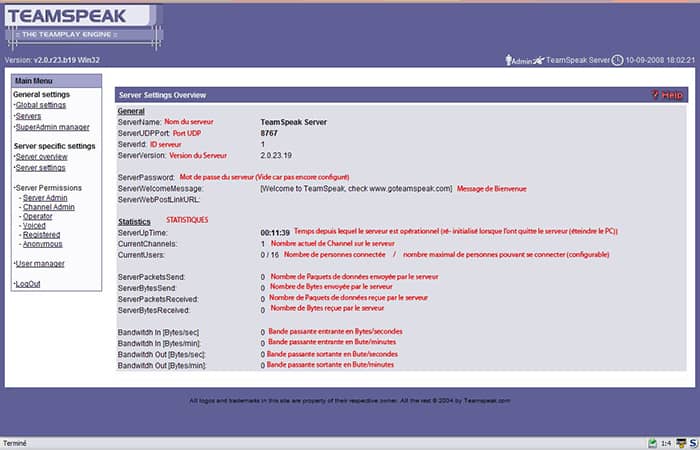Click the green status bar tray icon
The image size is (700, 450).
pos(652,443)
